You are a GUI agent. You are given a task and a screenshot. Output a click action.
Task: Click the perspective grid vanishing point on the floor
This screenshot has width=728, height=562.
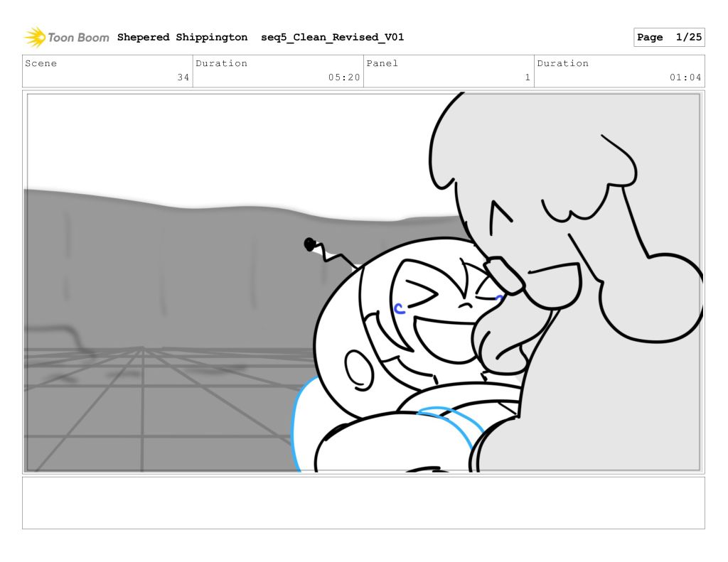[142, 348]
